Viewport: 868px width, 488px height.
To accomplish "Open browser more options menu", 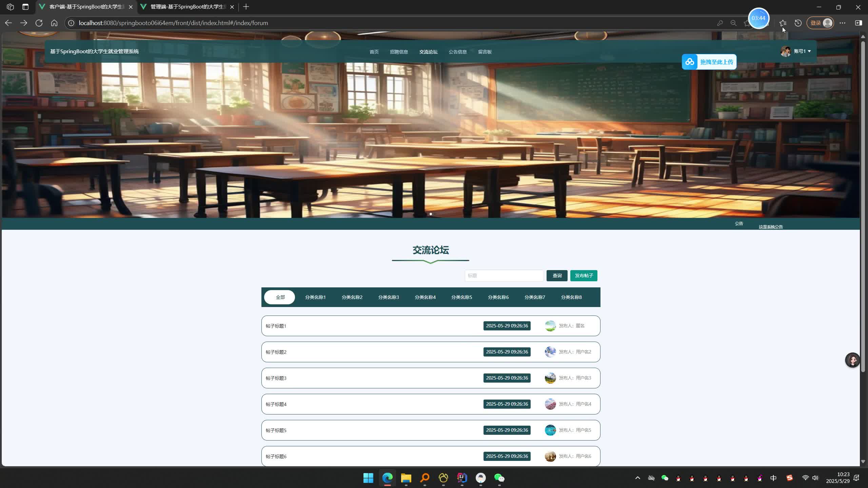I will (843, 23).
